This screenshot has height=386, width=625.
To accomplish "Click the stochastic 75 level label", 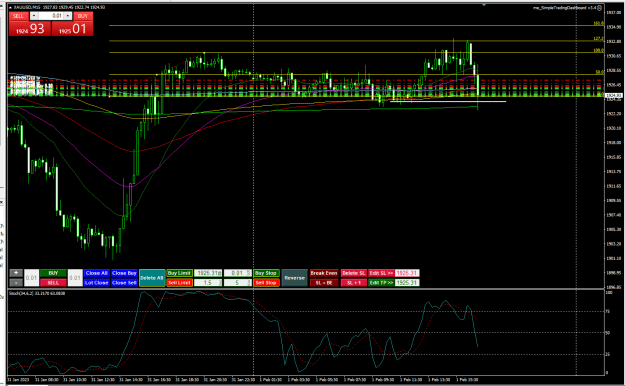I will pyautogui.click(x=608, y=311).
